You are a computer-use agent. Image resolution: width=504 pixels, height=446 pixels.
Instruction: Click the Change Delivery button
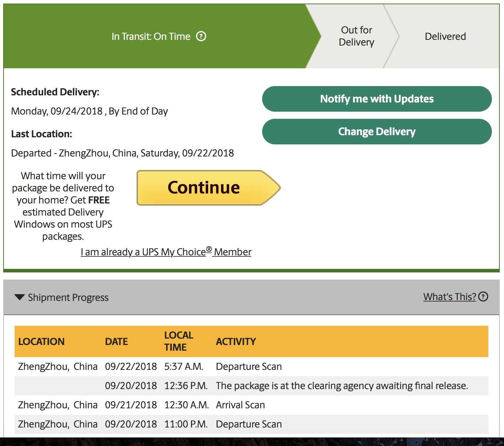click(377, 132)
